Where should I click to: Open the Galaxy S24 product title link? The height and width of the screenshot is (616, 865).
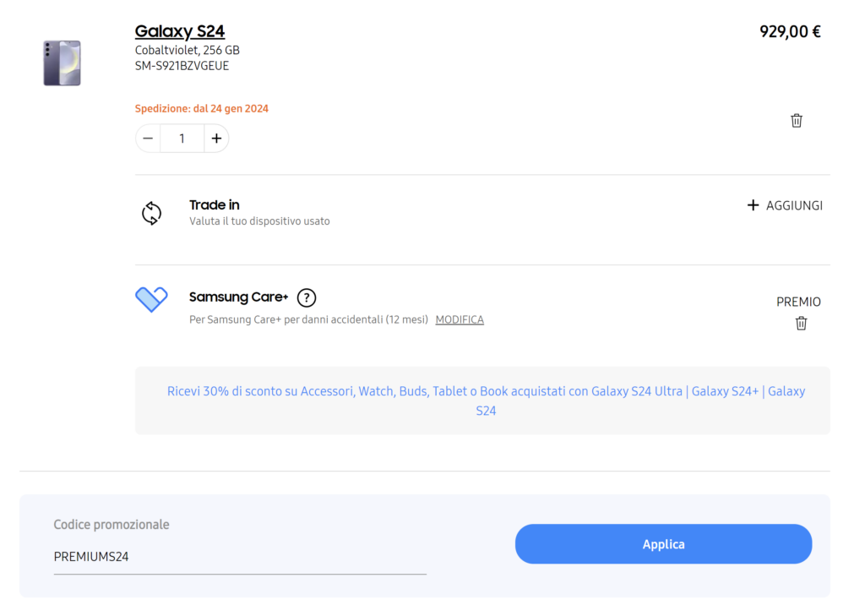point(180,32)
